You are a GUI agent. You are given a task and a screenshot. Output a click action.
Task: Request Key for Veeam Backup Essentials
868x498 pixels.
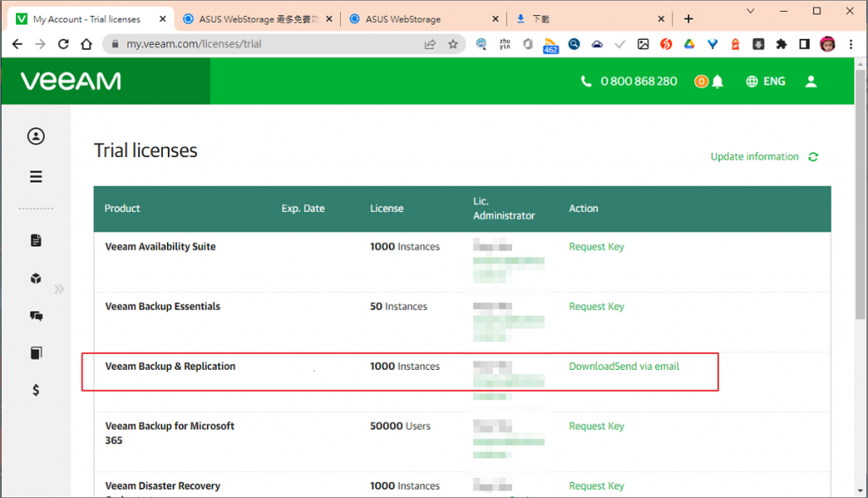click(x=596, y=306)
